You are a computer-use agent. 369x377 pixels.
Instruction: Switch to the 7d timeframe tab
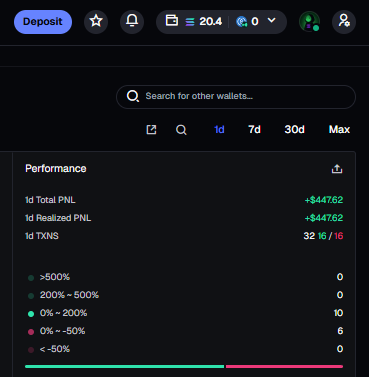(x=254, y=129)
